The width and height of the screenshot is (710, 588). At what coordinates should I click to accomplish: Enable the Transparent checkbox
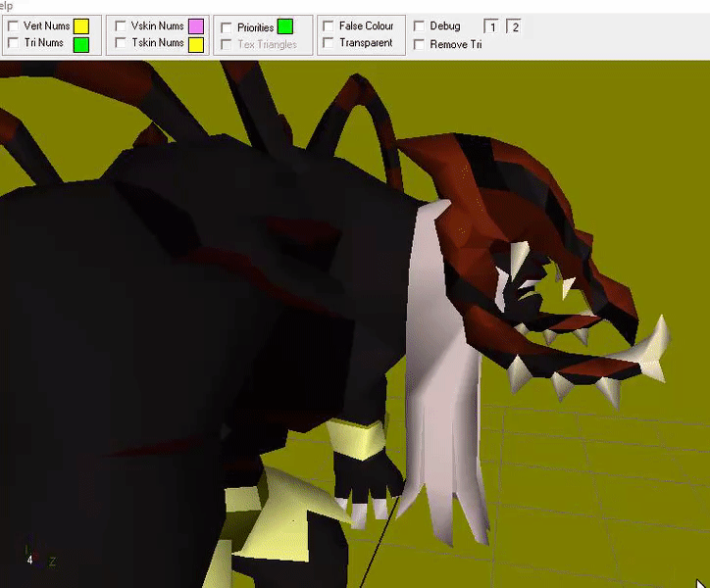click(x=329, y=42)
